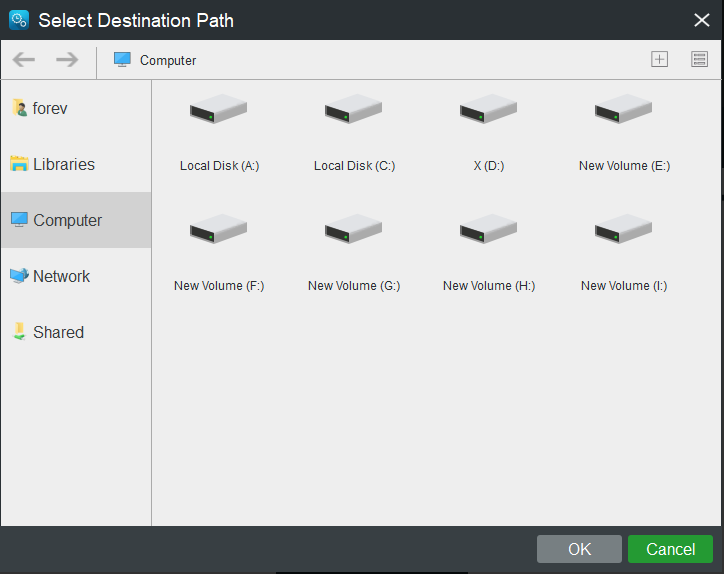Click the monitor icon in address bar
This screenshot has width=724, height=574.
(x=122, y=60)
